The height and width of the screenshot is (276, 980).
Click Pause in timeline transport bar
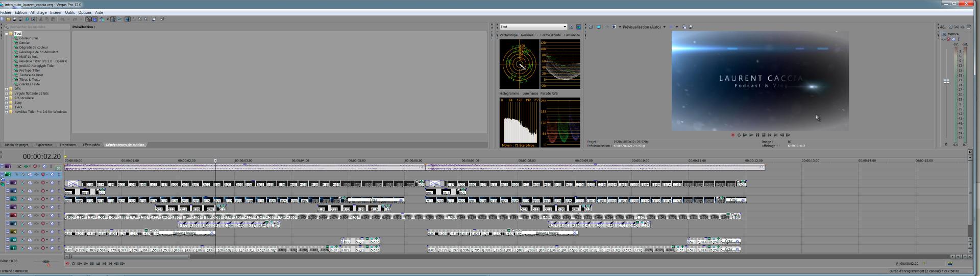point(91,264)
